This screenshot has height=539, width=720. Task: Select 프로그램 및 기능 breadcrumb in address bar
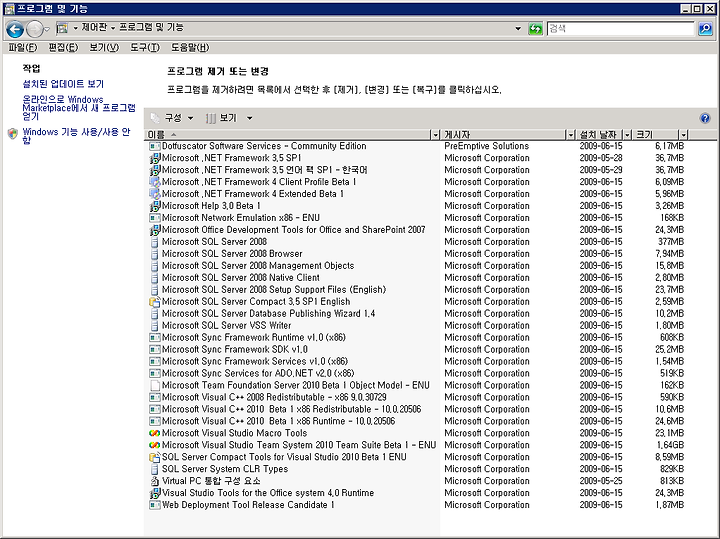[152, 28]
